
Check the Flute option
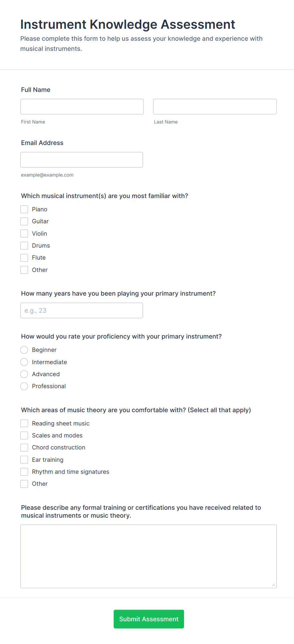pos(24,258)
